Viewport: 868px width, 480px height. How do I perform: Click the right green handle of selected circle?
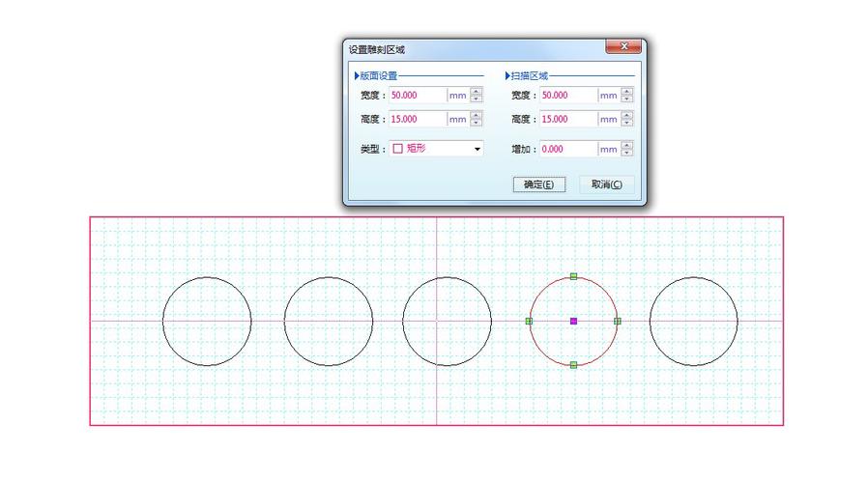618,321
